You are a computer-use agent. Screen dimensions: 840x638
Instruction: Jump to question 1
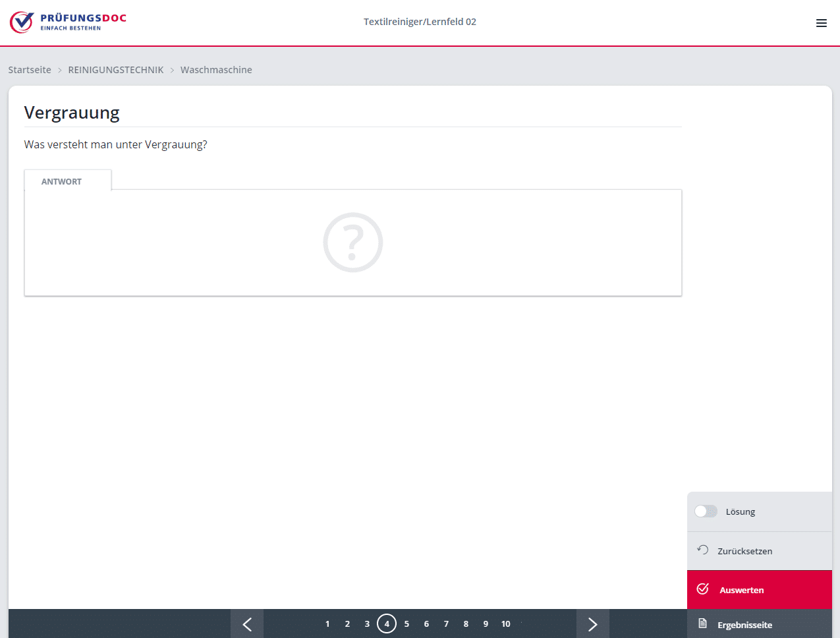(x=327, y=624)
